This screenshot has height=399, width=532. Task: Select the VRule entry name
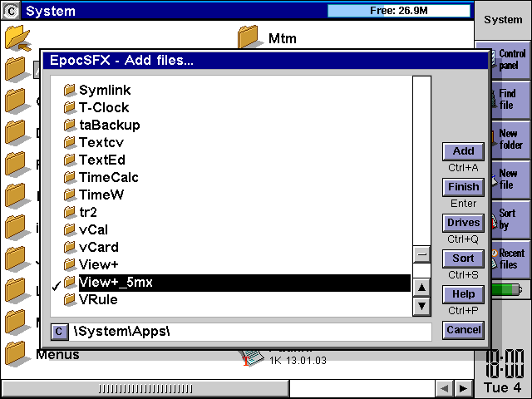coord(98,299)
